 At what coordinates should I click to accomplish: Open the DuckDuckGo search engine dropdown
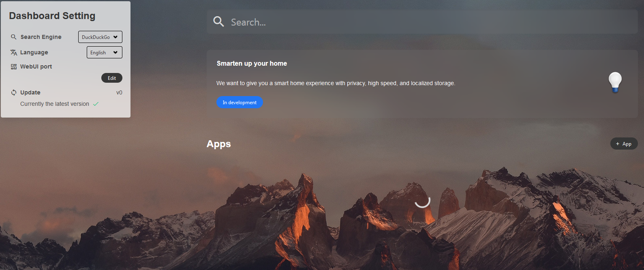[x=100, y=37]
